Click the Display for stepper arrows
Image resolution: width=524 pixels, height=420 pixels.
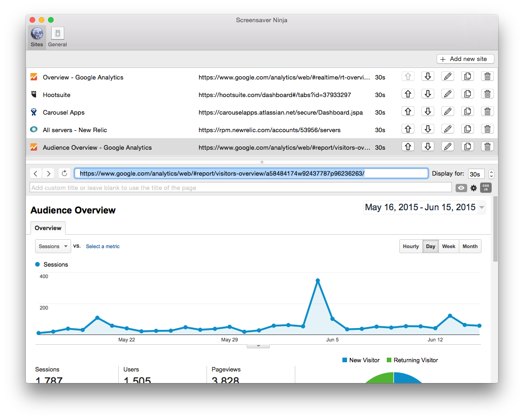491,174
